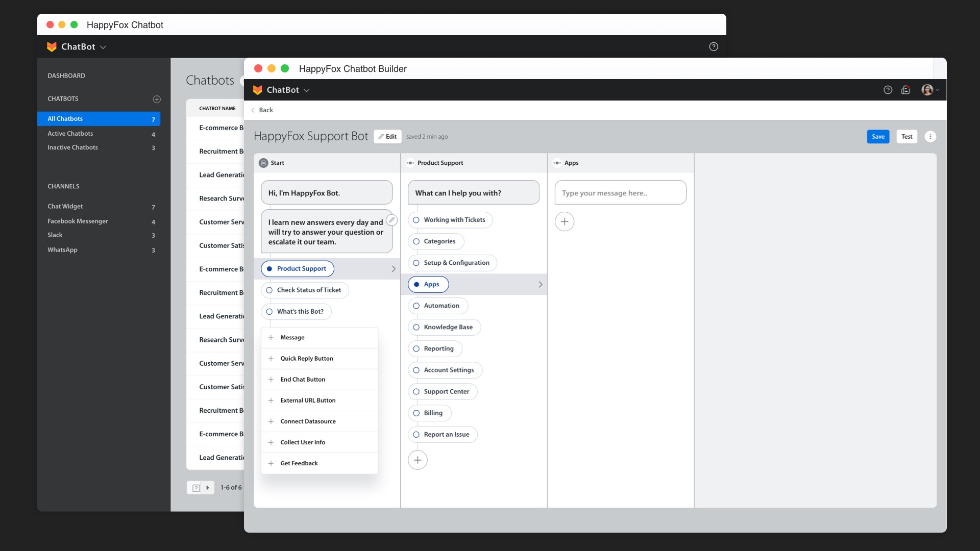Expand the Product Support chevron arrow
The image size is (980, 551).
394,269
